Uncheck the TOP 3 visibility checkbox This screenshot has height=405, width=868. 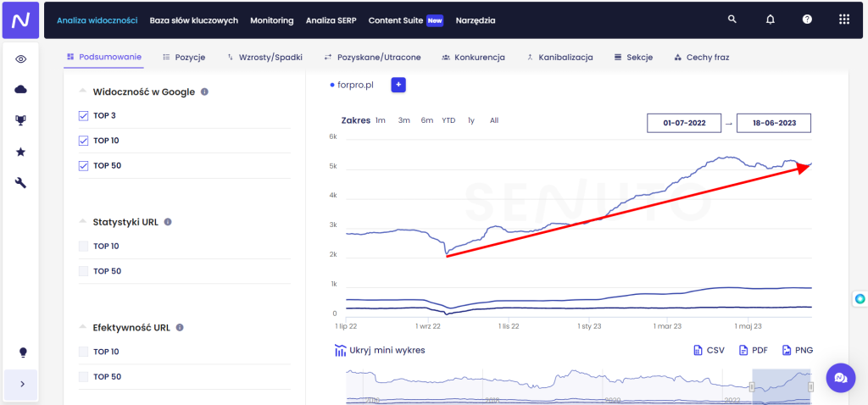coord(83,115)
